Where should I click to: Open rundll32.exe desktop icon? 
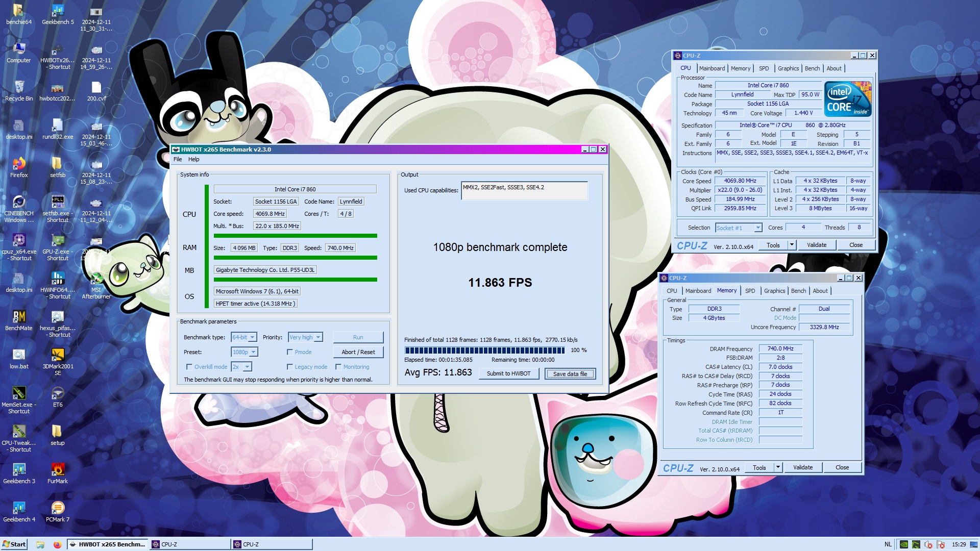pos(58,129)
